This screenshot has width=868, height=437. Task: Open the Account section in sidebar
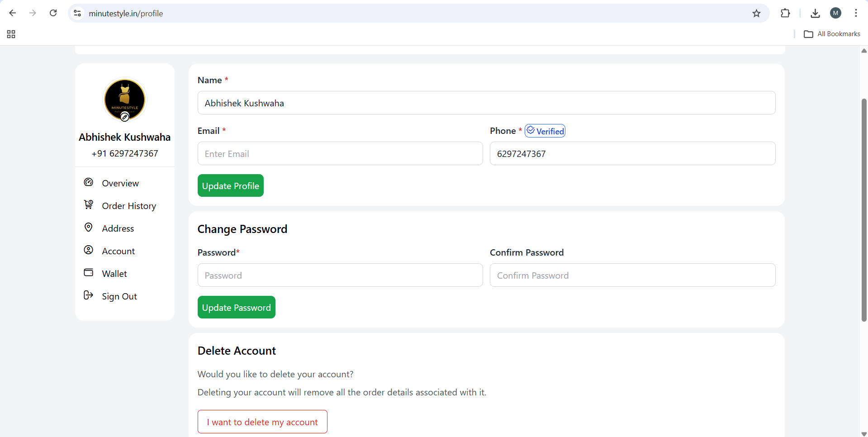pyautogui.click(x=118, y=251)
